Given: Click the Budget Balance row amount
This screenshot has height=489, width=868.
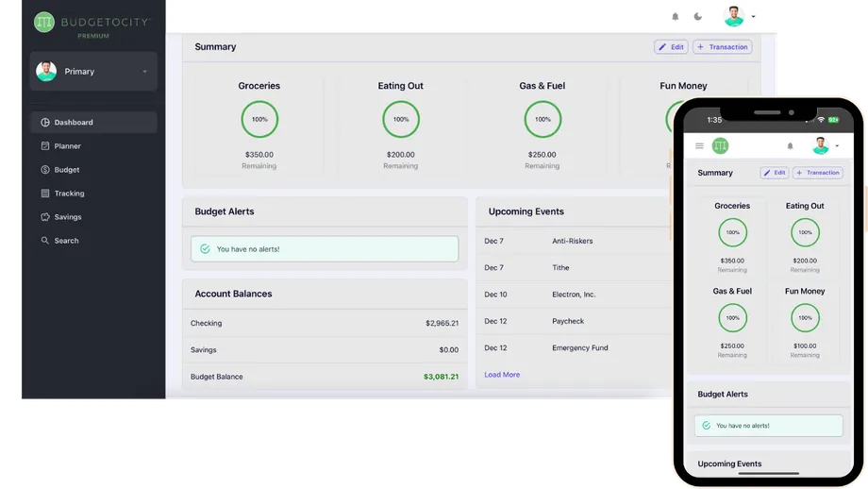Looking at the screenshot, I should (x=441, y=377).
